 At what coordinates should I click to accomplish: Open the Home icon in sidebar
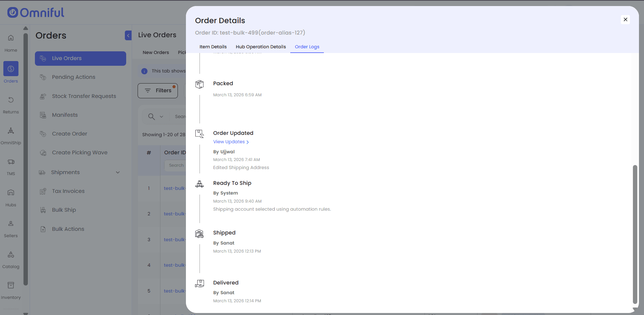[x=11, y=38]
